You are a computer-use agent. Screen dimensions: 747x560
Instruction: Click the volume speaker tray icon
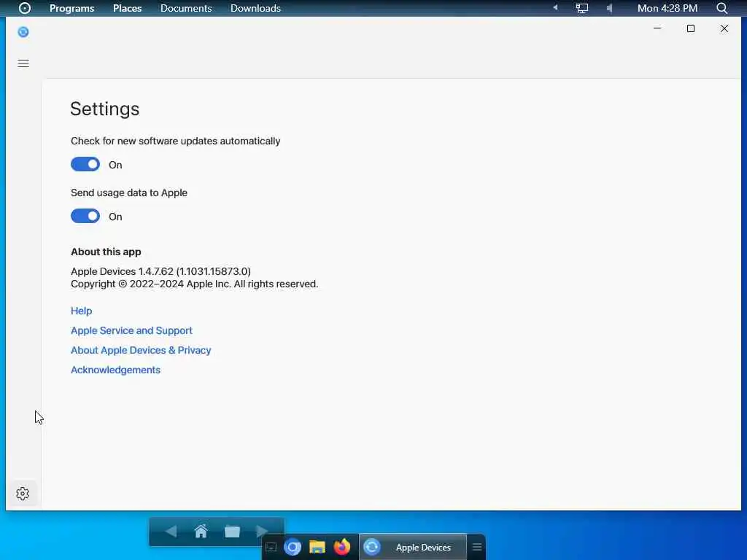609,8
